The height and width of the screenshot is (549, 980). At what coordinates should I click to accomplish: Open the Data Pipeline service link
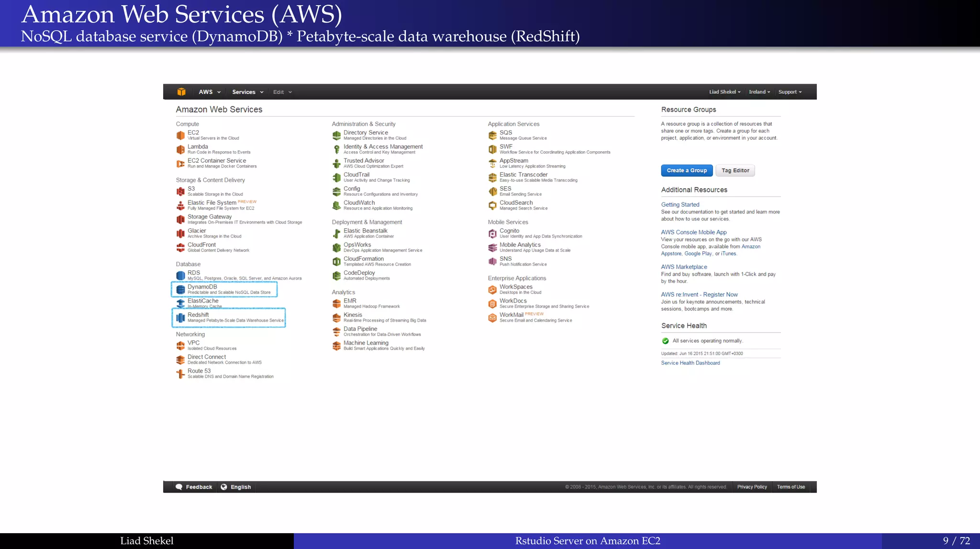(360, 329)
